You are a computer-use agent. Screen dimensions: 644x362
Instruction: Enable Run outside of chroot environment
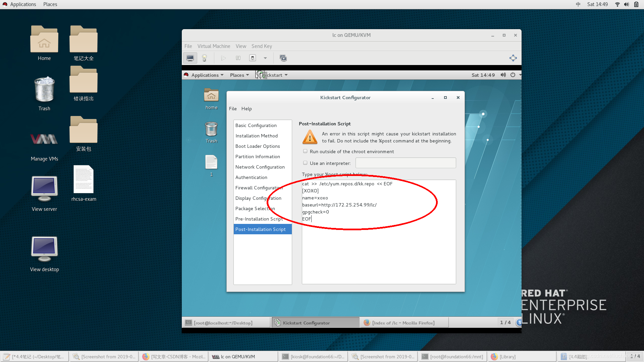305,152
